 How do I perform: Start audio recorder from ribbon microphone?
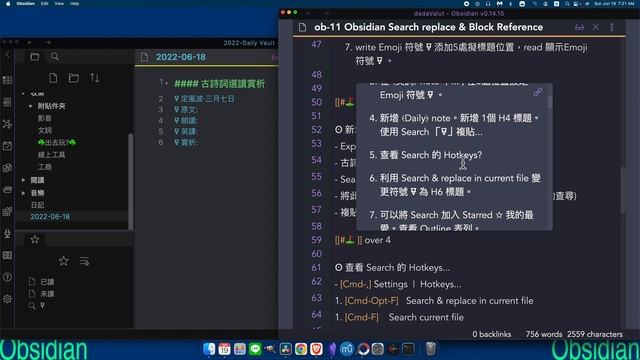[7, 233]
